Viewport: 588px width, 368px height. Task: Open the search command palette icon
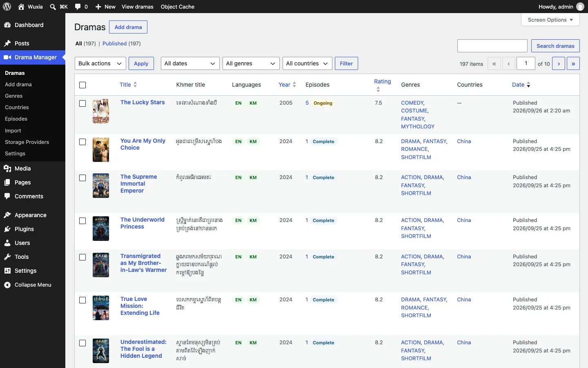tap(53, 7)
